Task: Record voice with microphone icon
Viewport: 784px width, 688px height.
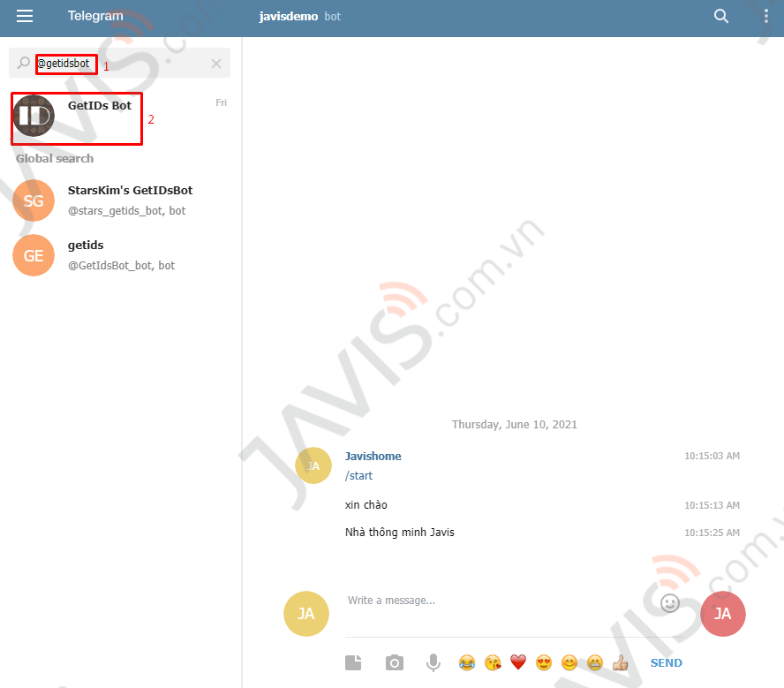Action: tap(433, 663)
